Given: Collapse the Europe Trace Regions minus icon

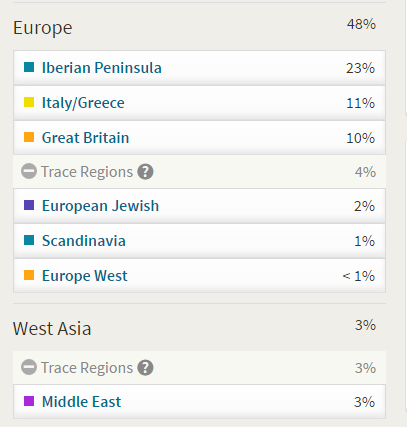Looking at the screenshot, I should click(29, 172).
